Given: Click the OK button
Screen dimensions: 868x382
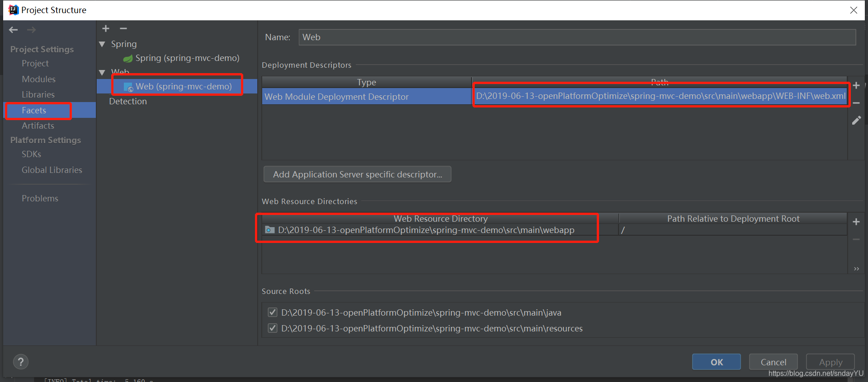Looking at the screenshot, I should click(x=717, y=362).
